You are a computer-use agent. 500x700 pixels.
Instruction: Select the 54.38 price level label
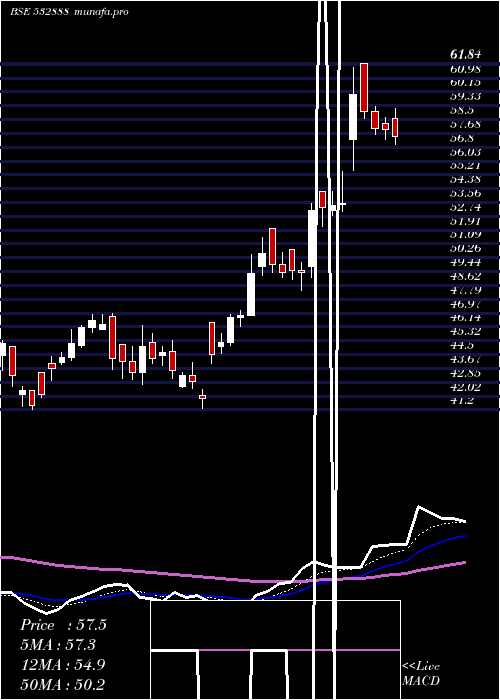466,179
